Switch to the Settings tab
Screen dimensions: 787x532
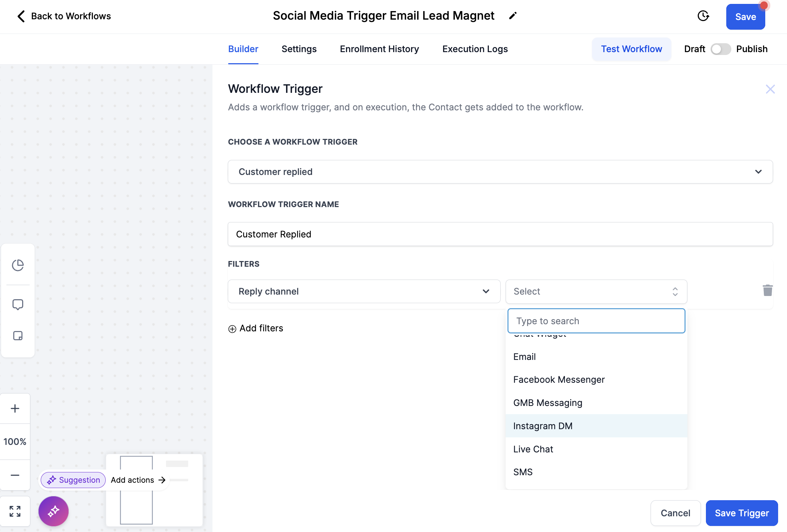click(x=299, y=49)
